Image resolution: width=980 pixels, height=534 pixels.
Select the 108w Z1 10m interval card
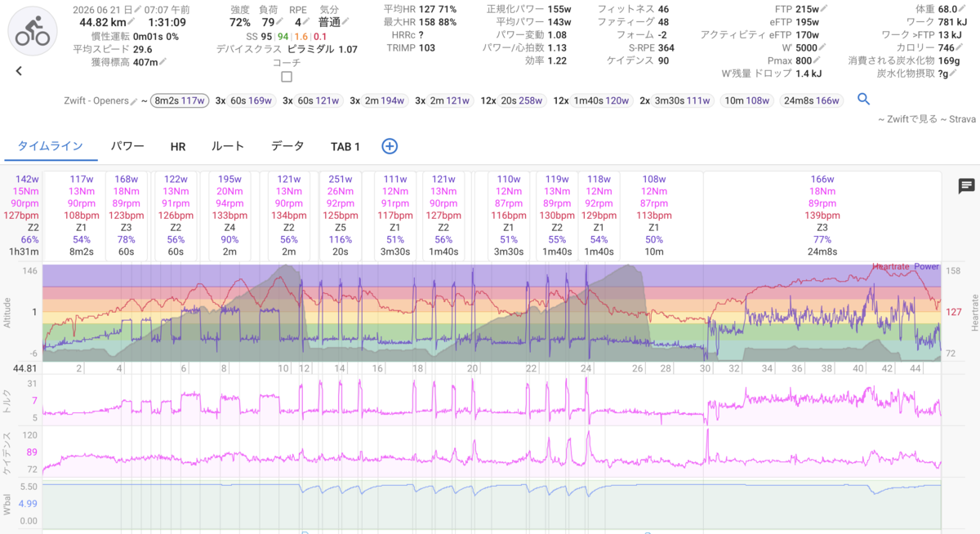pos(653,216)
